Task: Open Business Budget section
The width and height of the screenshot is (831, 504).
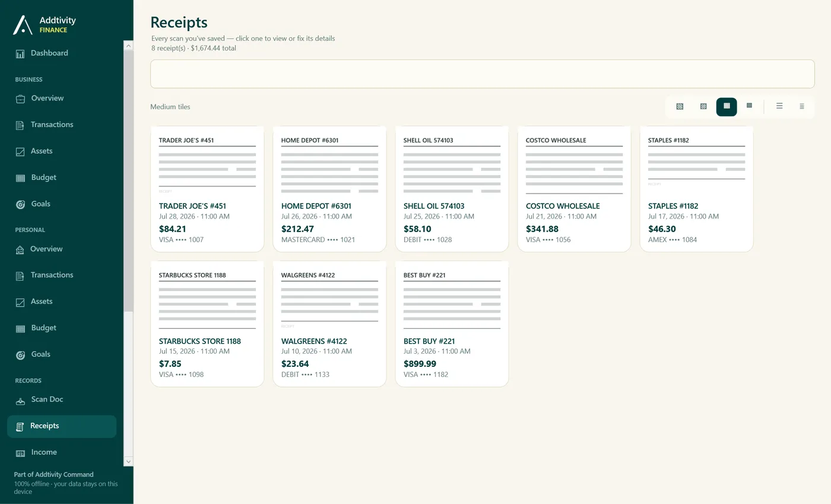Action: [x=62, y=177]
